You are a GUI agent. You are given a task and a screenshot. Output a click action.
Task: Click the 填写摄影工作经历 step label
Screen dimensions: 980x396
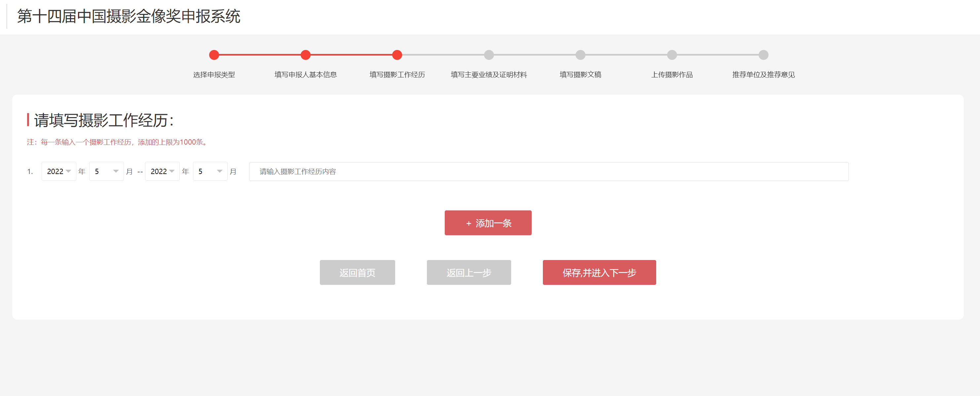click(397, 75)
